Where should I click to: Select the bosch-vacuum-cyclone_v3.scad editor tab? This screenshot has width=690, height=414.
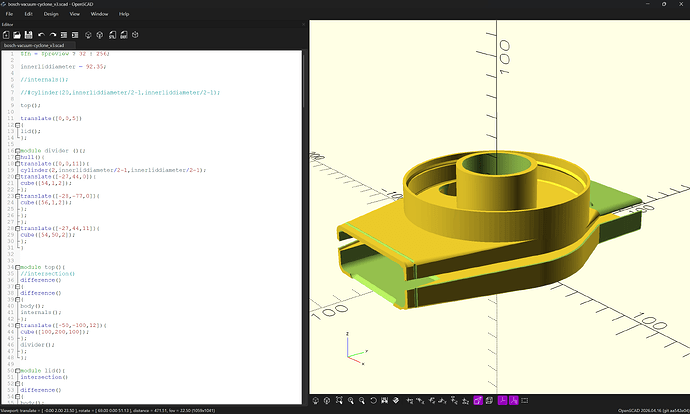tap(34, 45)
